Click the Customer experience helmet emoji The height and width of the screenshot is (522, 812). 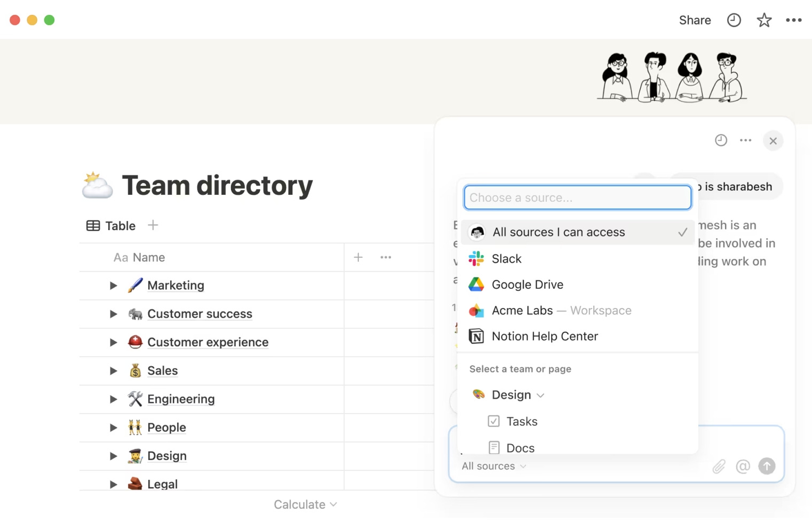click(x=135, y=342)
